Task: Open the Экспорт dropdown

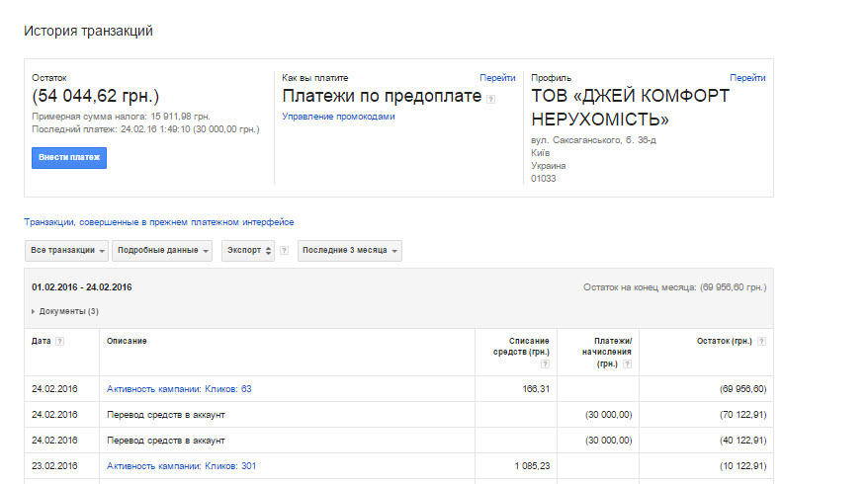Action: point(248,251)
